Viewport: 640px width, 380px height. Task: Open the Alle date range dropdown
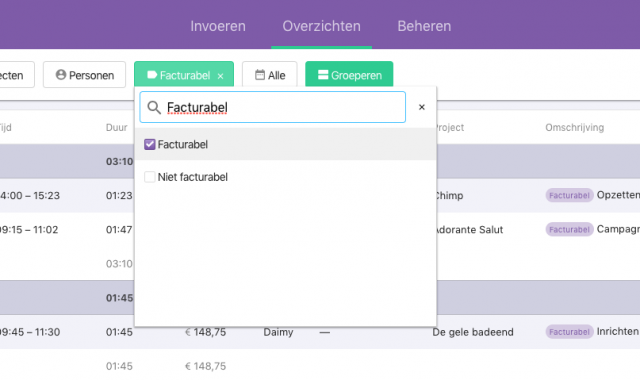click(270, 75)
